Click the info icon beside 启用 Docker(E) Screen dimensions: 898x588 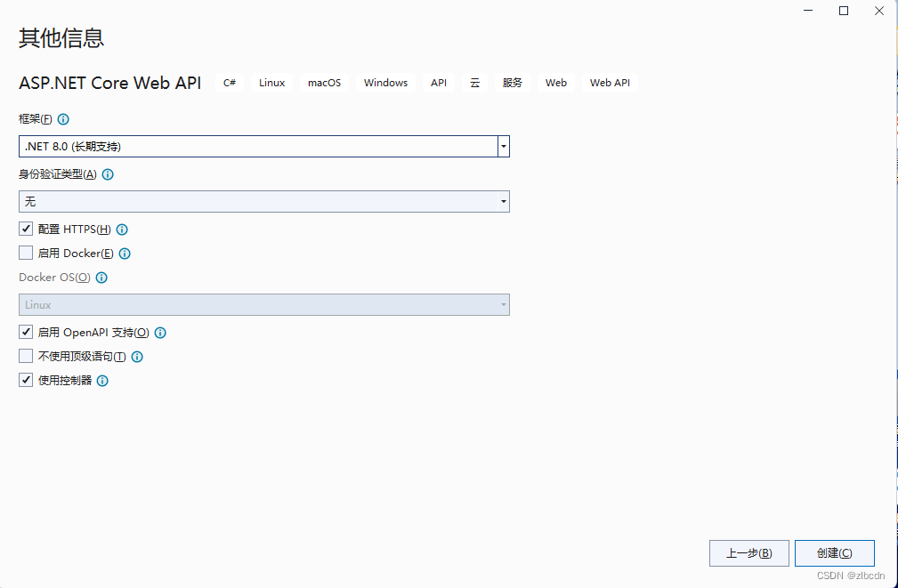click(x=125, y=254)
